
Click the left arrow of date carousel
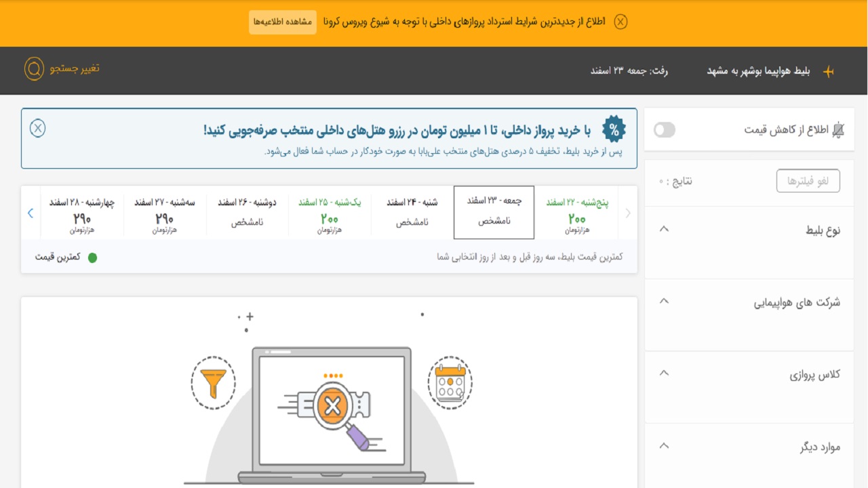pyautogui.click(x=30, y=213)
